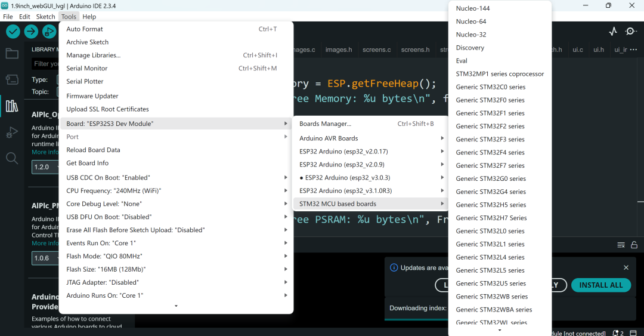This screenshot has width=644, height=336.
Task: Open the 1.0.6 version dropdown in library list
Action: (x=45, y=258)
